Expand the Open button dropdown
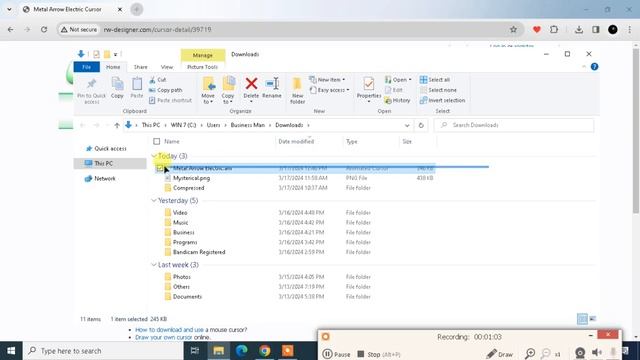This screenshot has height=360, width=640. (x=410, y=80)
